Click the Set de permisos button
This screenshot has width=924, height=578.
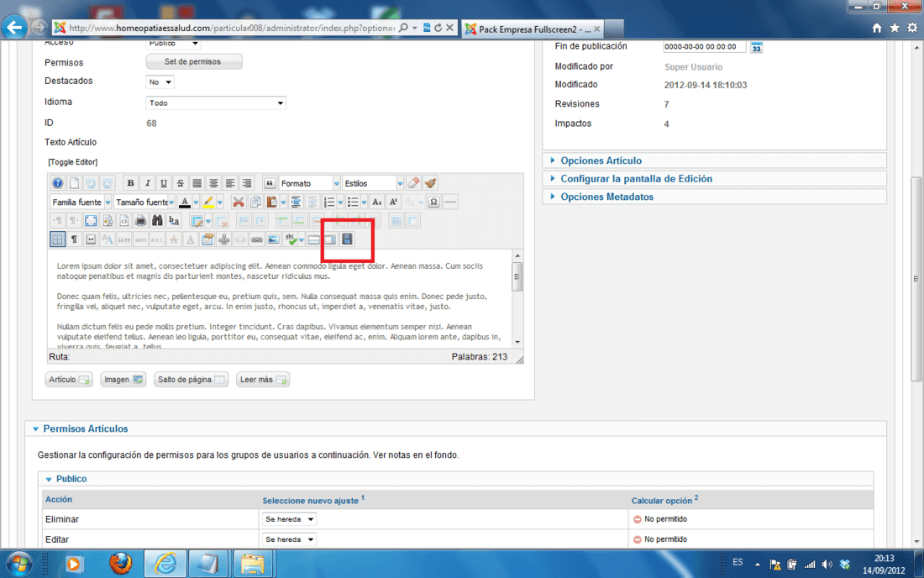coord(193,61)
